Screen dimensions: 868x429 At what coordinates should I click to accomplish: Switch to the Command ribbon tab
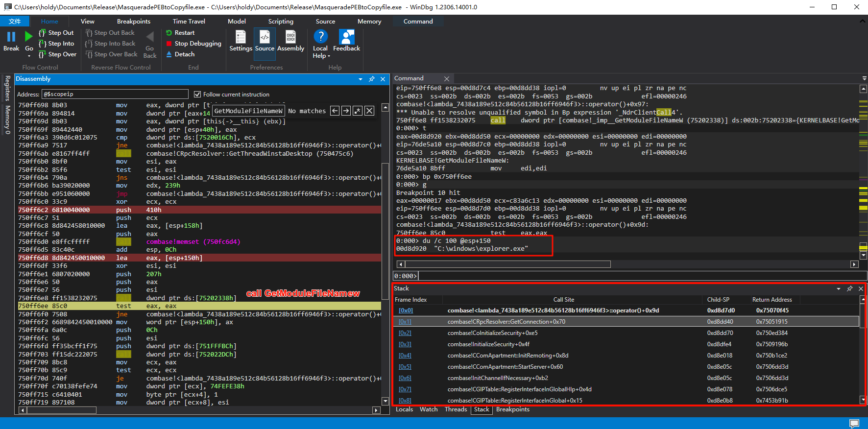(418, 22)
